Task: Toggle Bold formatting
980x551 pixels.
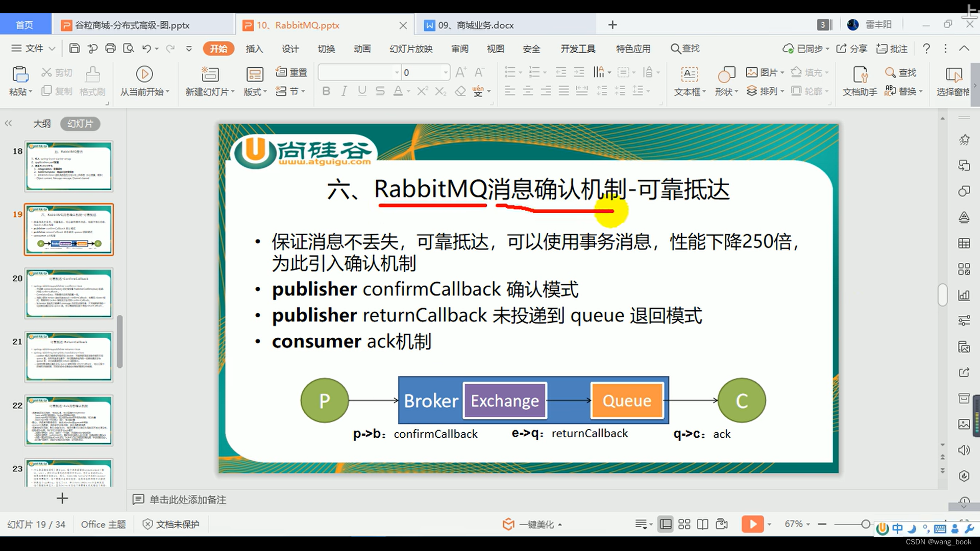Action: point(326,91)
